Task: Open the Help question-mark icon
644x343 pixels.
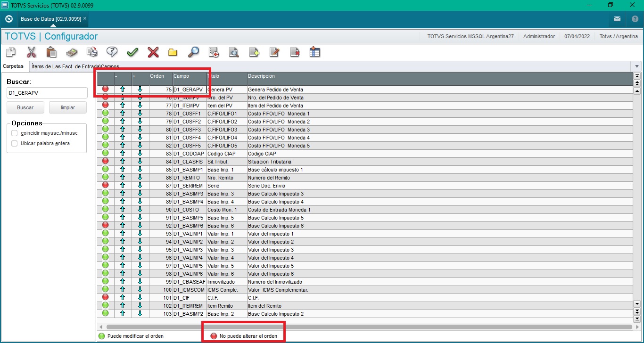Action: coord(112,52)
